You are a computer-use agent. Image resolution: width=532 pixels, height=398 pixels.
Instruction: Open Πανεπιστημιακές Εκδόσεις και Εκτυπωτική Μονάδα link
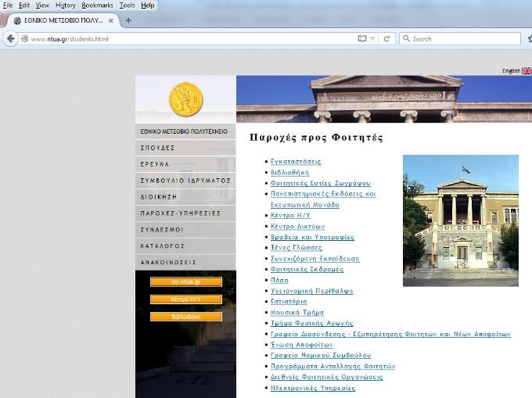click(323, 199)
